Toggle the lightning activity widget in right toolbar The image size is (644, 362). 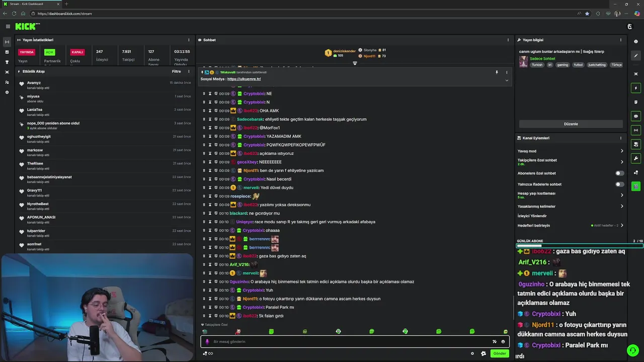tap(636, 88)
